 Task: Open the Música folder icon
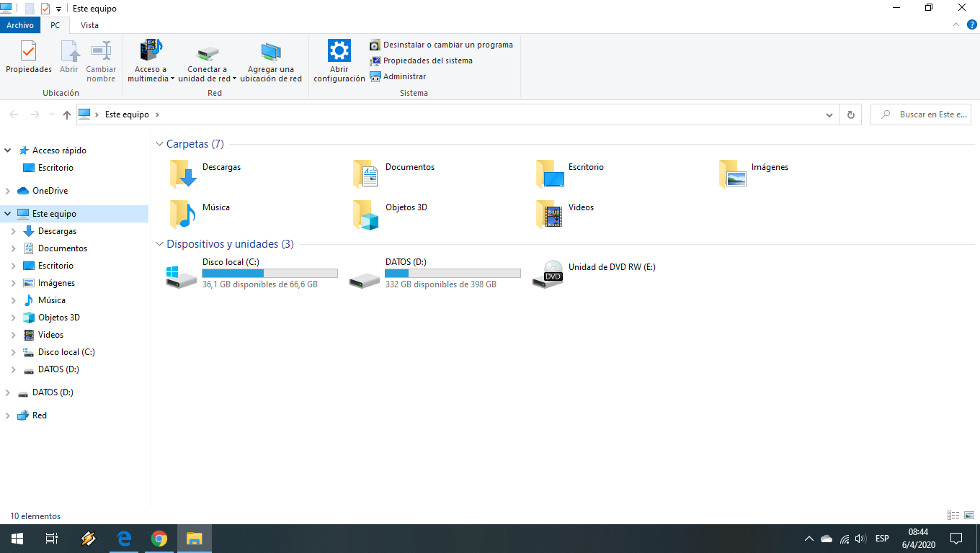[x=182, y=214]
